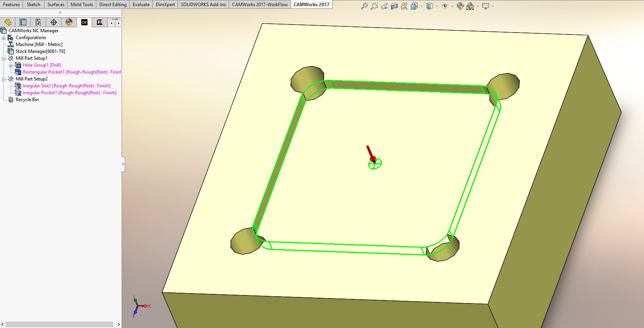Screen dimensions: 644x328
Task: Click the Zoom to Fit icon
Action: pos(364,6)
